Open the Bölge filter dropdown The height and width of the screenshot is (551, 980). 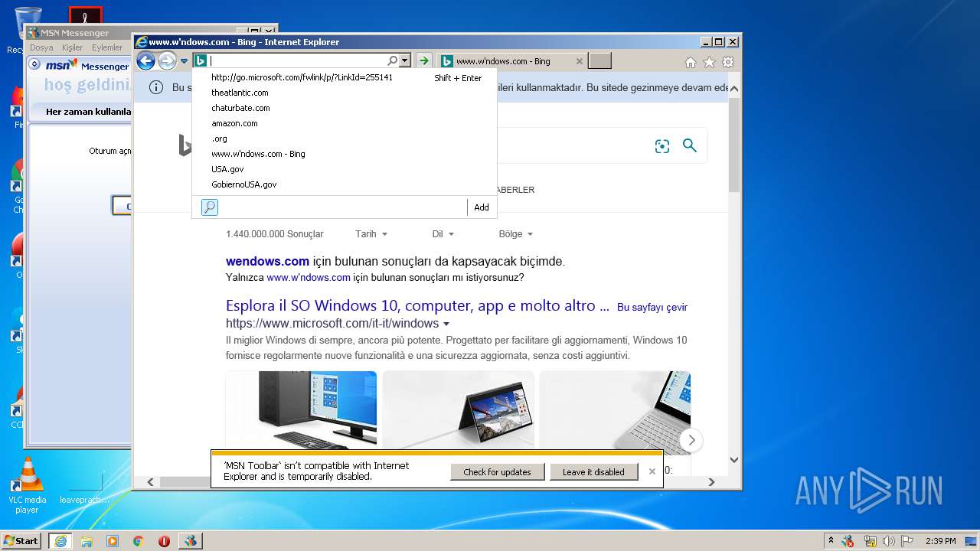(516, 234)
